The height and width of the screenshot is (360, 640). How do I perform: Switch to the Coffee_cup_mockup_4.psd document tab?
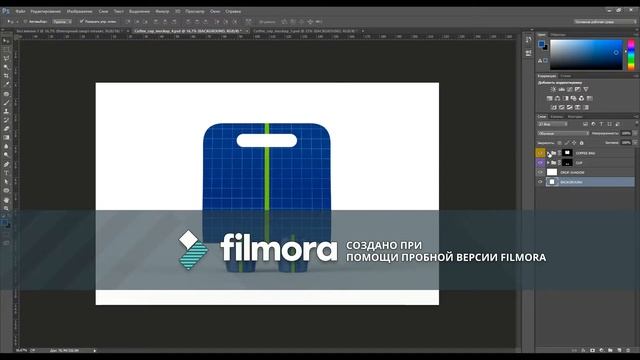[189, 31]
